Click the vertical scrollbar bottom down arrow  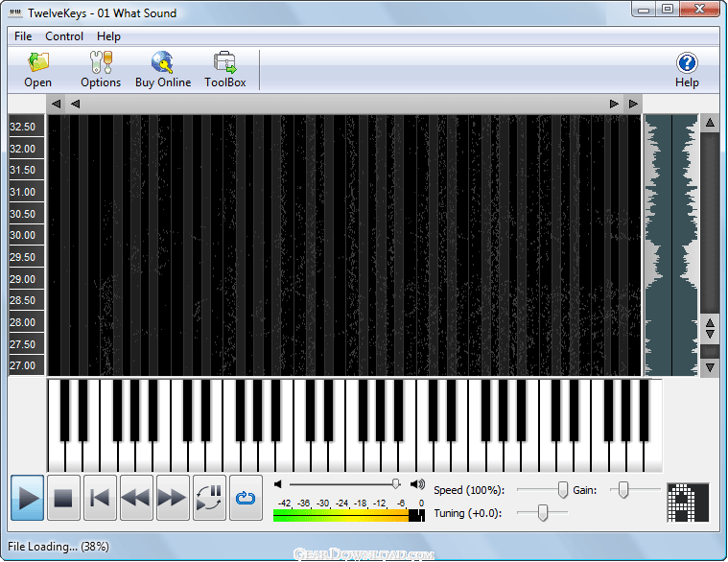point(710,367)
